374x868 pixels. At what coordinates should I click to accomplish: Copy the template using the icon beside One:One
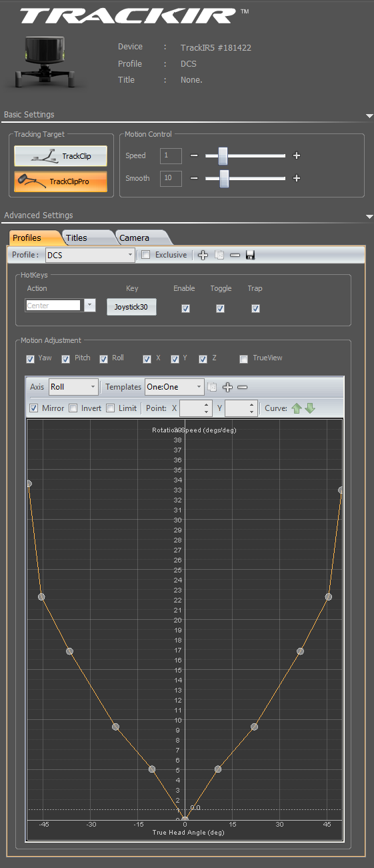point(212,387)
